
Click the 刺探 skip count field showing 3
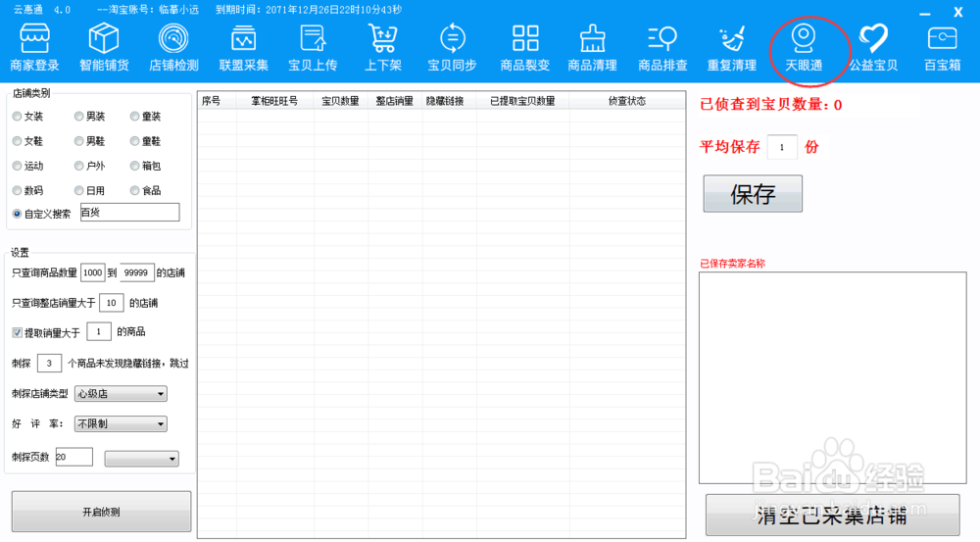(x=49, y=364)
